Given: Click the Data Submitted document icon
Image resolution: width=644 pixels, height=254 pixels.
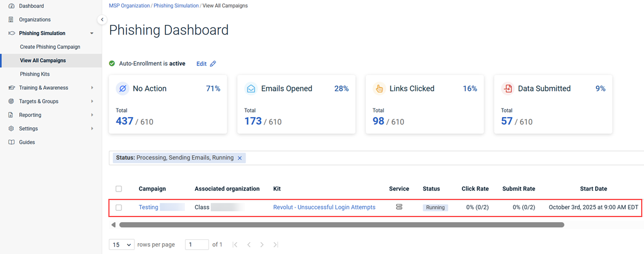Looking at the screenshot, I should click(507, 89).
